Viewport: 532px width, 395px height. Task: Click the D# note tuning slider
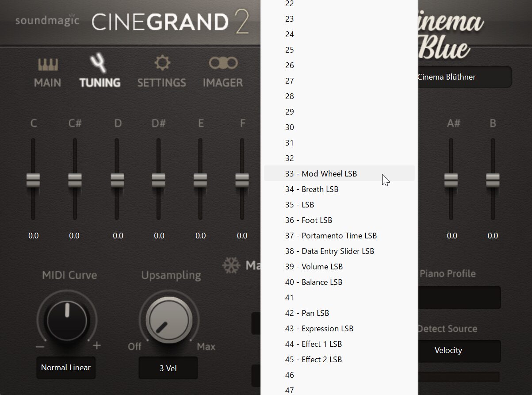coord(158,180)
